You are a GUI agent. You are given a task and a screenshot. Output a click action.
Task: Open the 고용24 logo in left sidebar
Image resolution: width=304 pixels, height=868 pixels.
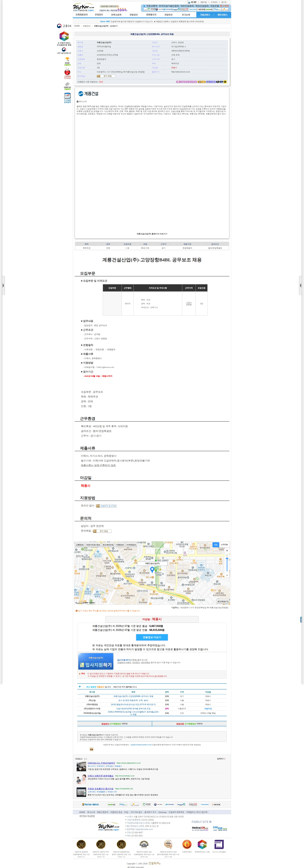(x=64, y=26)
